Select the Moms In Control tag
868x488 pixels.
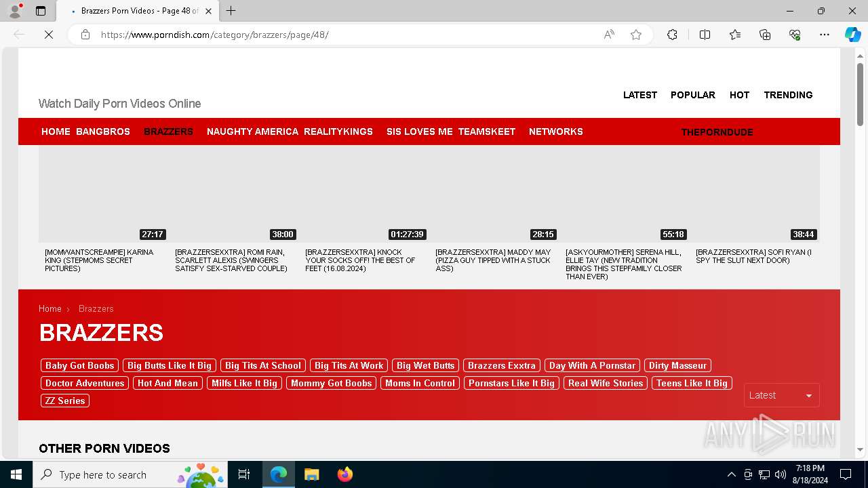pos(420,383)
